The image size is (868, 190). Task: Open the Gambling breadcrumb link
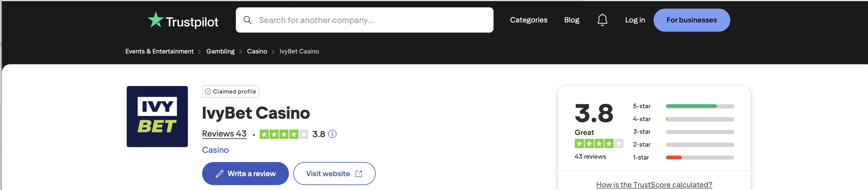220,51
